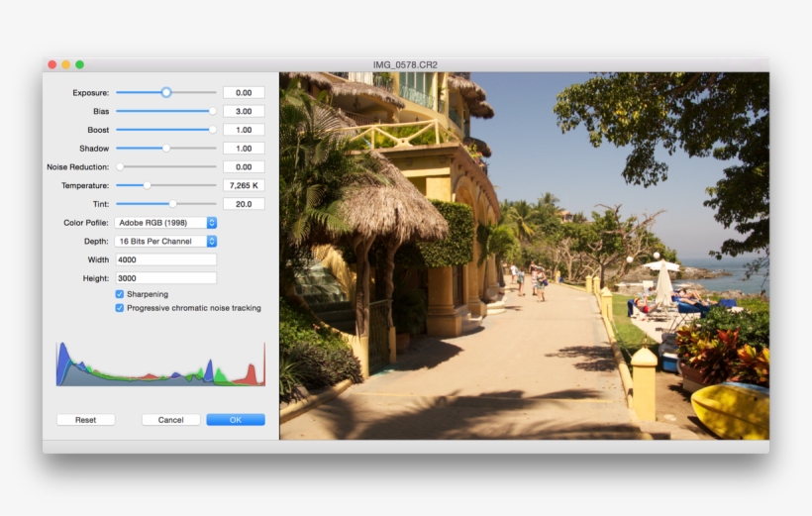Click the Width input field
The height and width of the screenshot is (516, 812).
[165, 259]
